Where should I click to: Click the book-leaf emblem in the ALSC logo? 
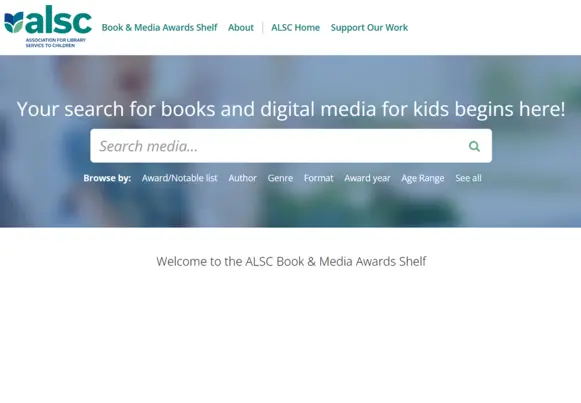(x=14, y=22)
